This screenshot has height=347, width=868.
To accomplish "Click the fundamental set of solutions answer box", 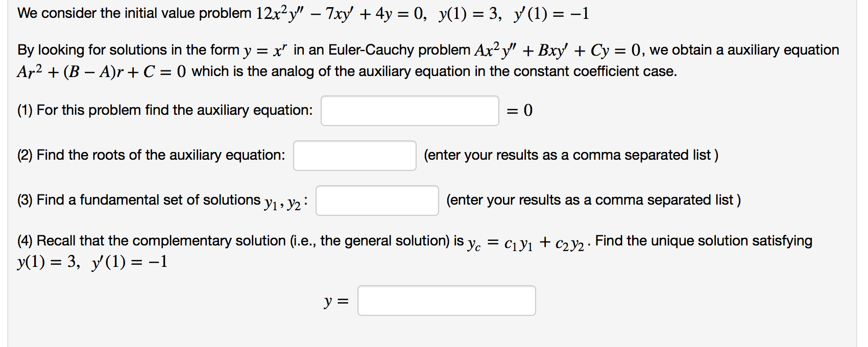I will click(x=377, y=201).
